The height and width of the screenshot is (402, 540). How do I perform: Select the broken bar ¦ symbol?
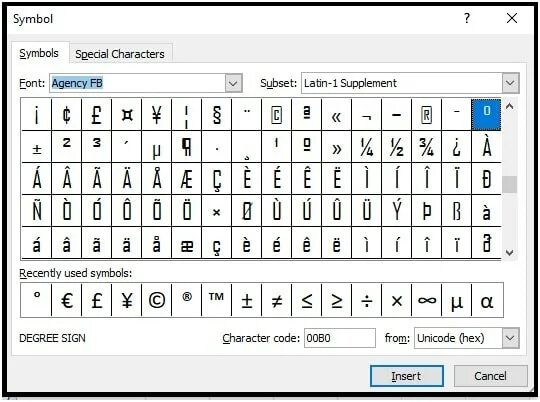tap(186, 115)
